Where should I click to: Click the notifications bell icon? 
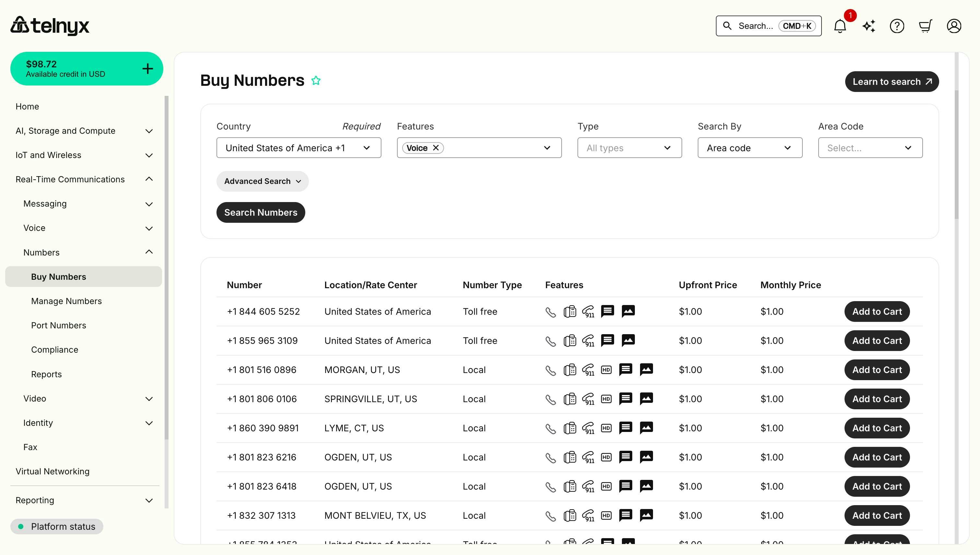pyautogui.click(x=840, y=26)
